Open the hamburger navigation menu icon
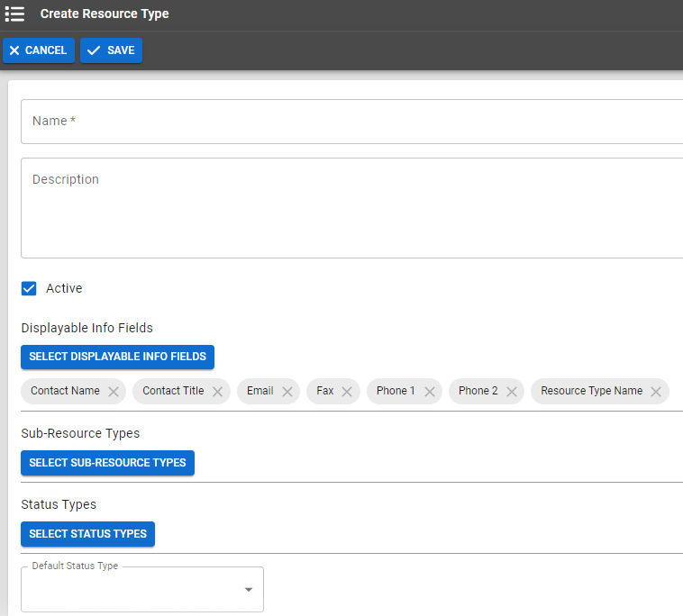The height and width of the screenshot is (616, 683). 14,14
